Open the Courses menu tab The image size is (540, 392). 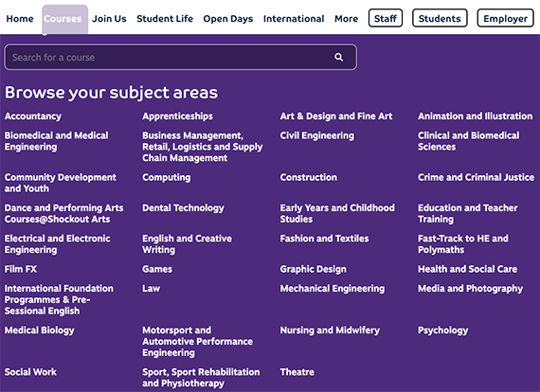point(64,19)
